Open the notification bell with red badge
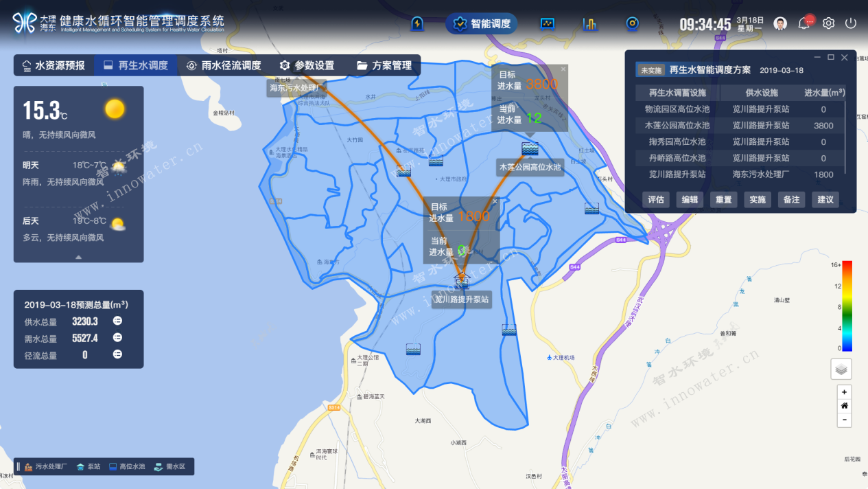The image size is (868, 489). pyautogui.click(x=804, y=23)
